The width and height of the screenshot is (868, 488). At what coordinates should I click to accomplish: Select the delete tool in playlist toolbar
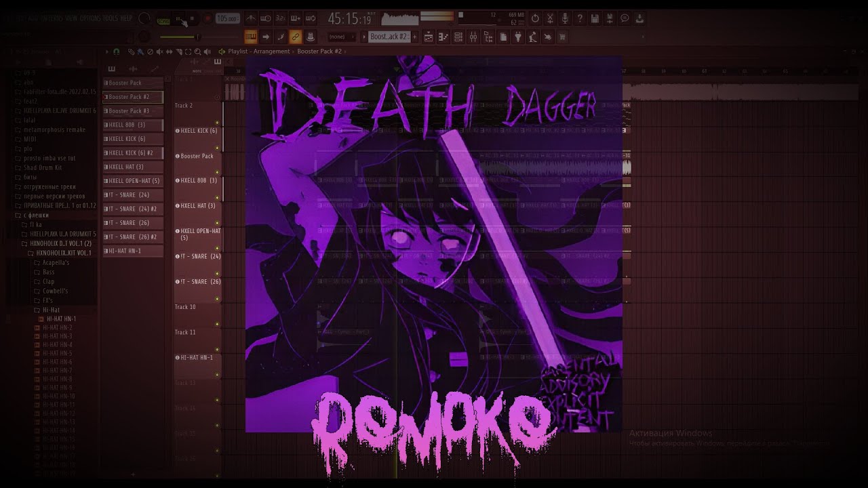pyautogui.click(x=150, y=52)
